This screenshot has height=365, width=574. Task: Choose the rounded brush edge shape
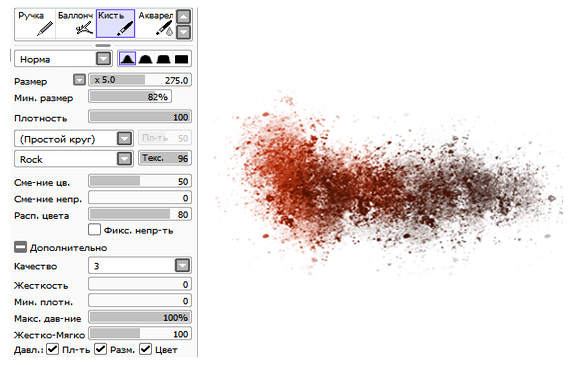145,59
